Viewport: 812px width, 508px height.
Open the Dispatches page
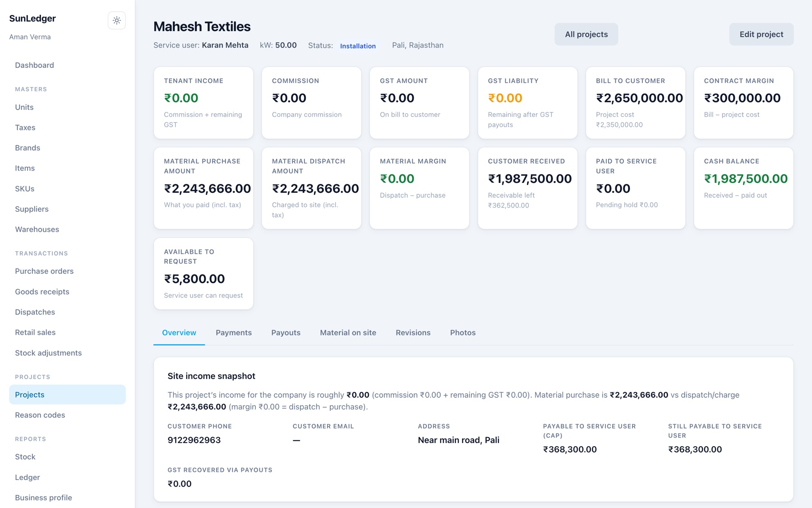(67, 312)
